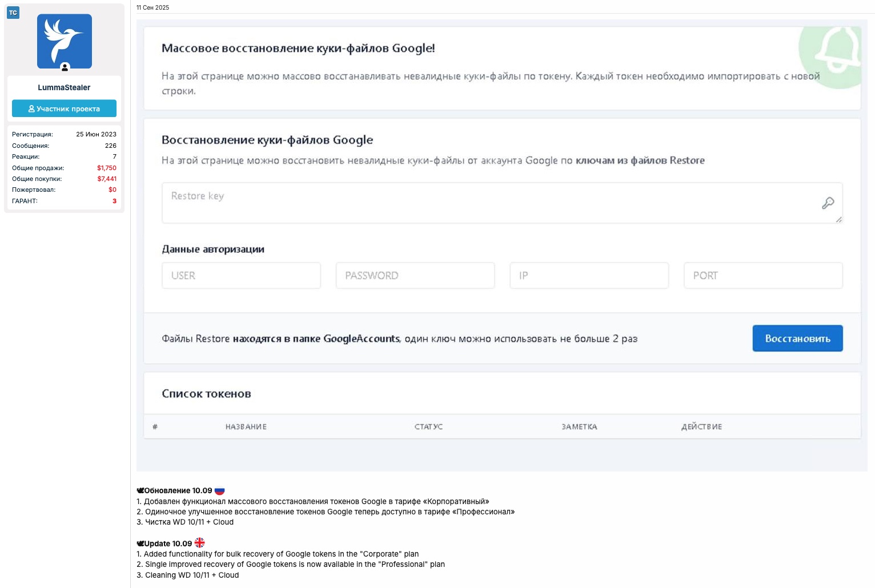Open the LummaStealer username profile link
This screenshot has height=588, width=875.
pos(64,87)
